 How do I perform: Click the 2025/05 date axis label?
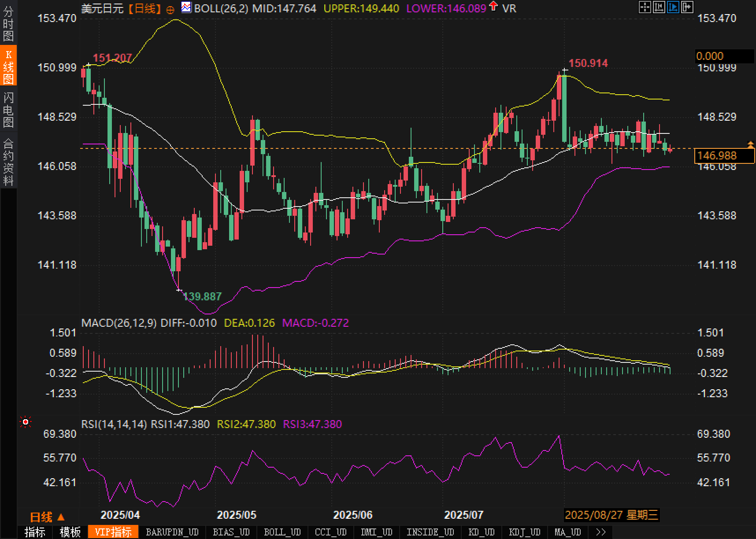(x=237, y=515)
